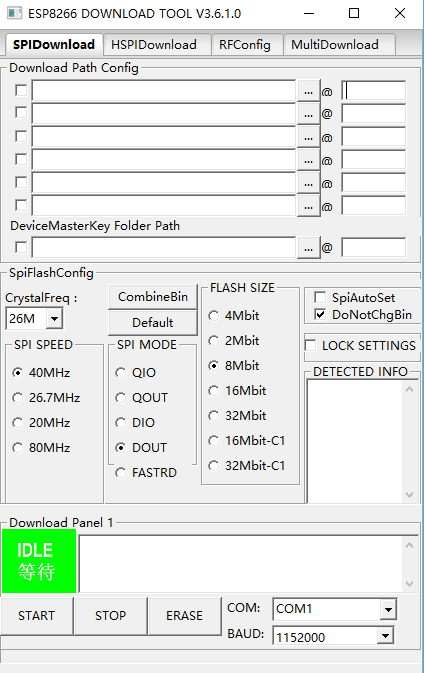424x673 pixels.
Task: Choose DOUT SPI mode
Action: pyautogui.click(x=141, y=448)
